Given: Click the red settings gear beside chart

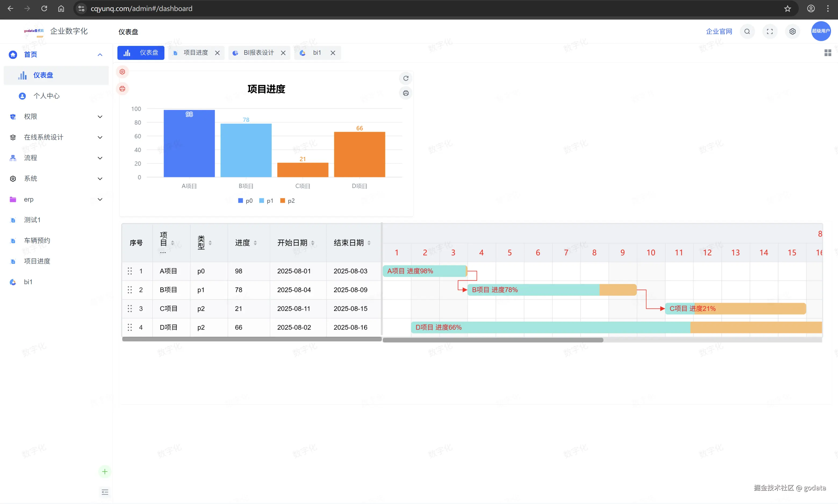Looking at the screenshot, I should [x=123, y=72].
